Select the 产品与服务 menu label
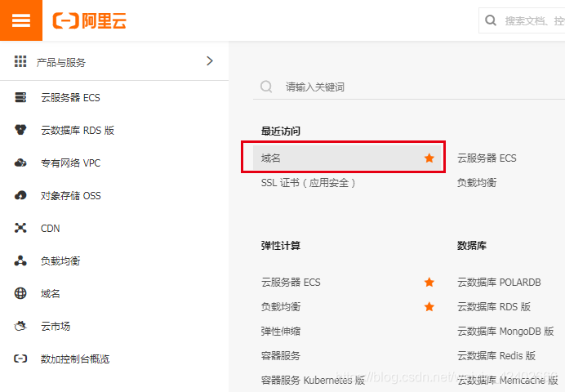 [61, 62]
